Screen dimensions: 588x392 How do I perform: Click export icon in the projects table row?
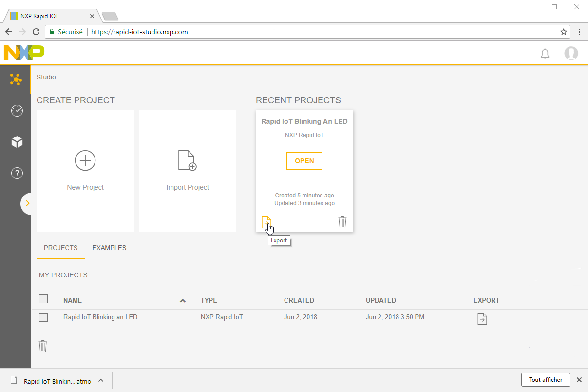coord(482,319)
